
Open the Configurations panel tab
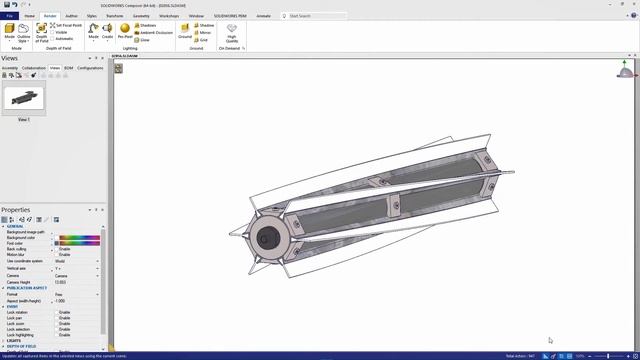90,68
